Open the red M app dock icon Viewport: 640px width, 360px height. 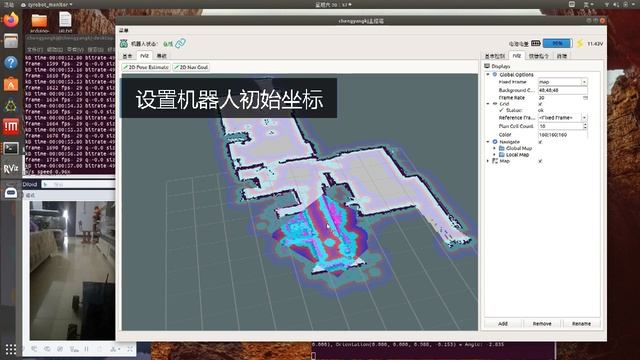click(x=11, y=127)
